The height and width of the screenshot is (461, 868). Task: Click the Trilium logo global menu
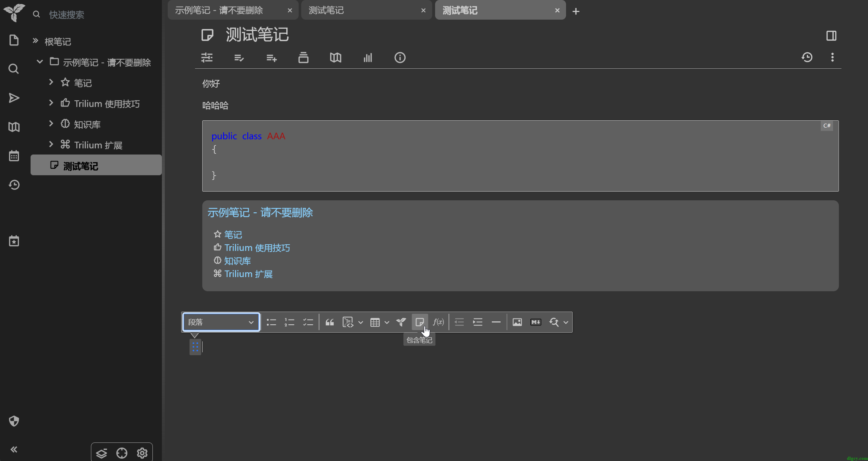click(x=14, y=13)
